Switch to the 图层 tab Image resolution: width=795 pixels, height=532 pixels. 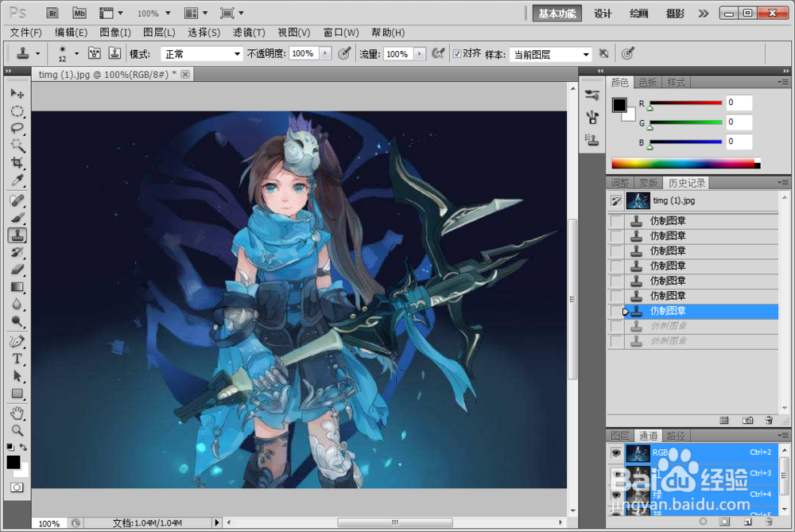[x=619, y=436]
